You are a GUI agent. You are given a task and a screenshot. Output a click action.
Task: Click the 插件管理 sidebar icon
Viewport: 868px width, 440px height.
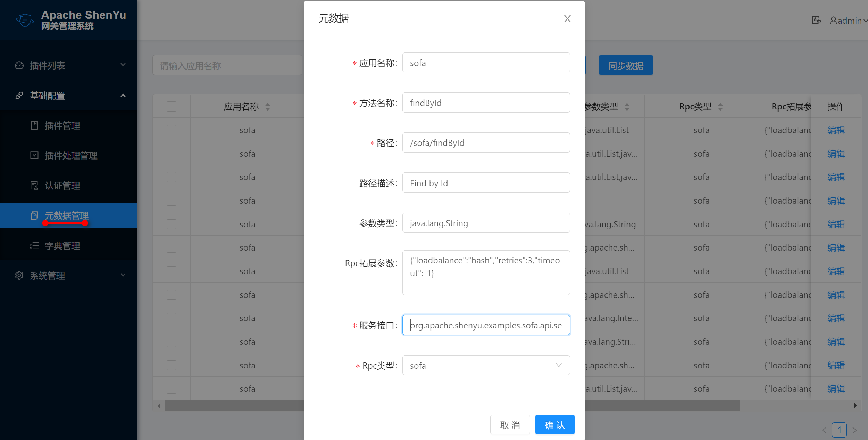coord(34,125)
